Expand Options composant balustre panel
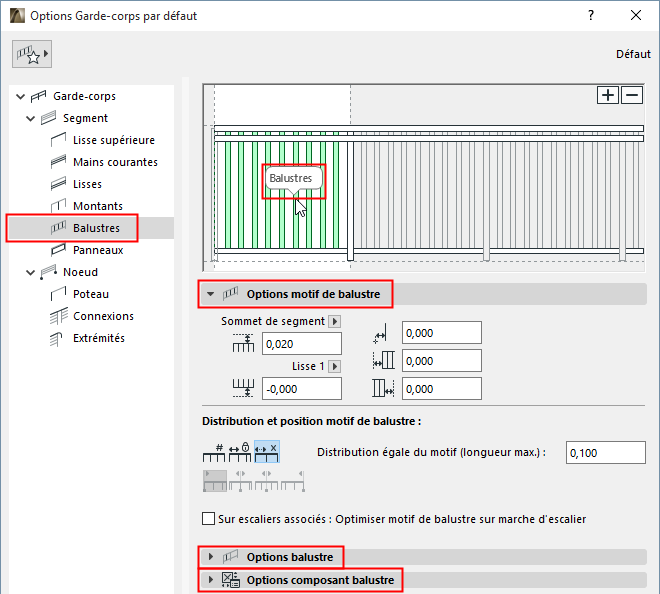This screenshot has height=594, width=660. 211,580
